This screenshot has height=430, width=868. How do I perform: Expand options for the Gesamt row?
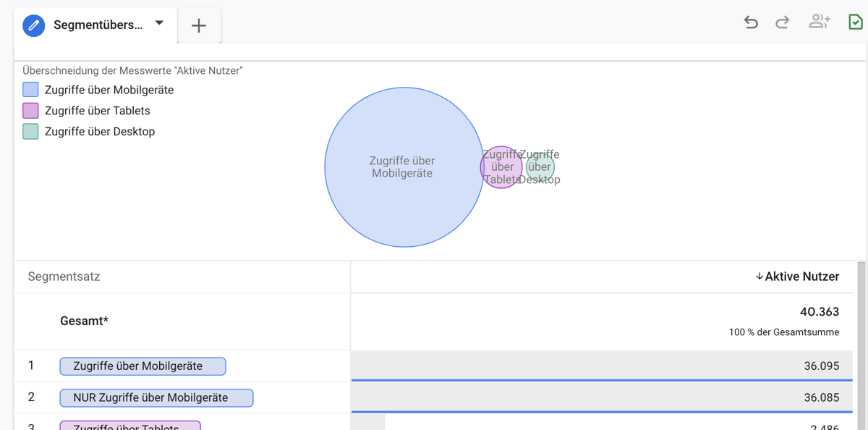coord(85,320)
